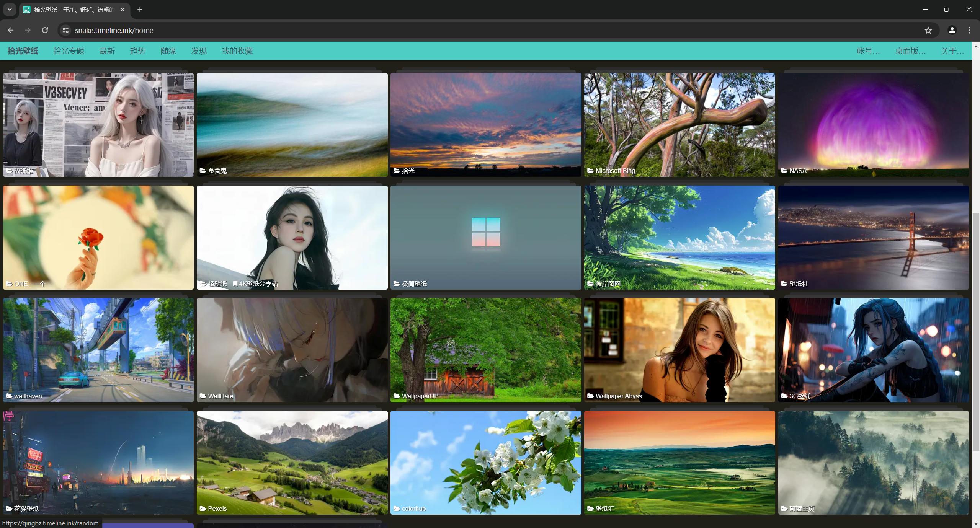
Task: Click the 4K壁纸分享站 bookmark tag
Action: tap(256, 284)
